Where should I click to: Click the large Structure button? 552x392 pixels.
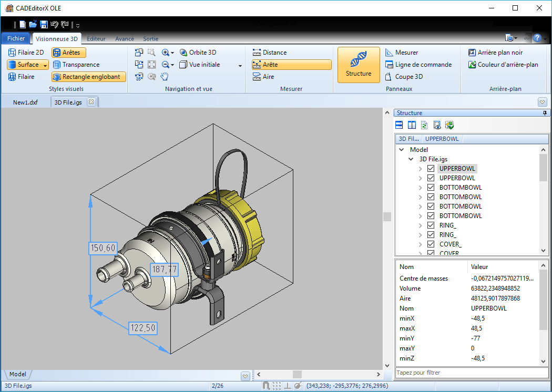tap(359, 65)
